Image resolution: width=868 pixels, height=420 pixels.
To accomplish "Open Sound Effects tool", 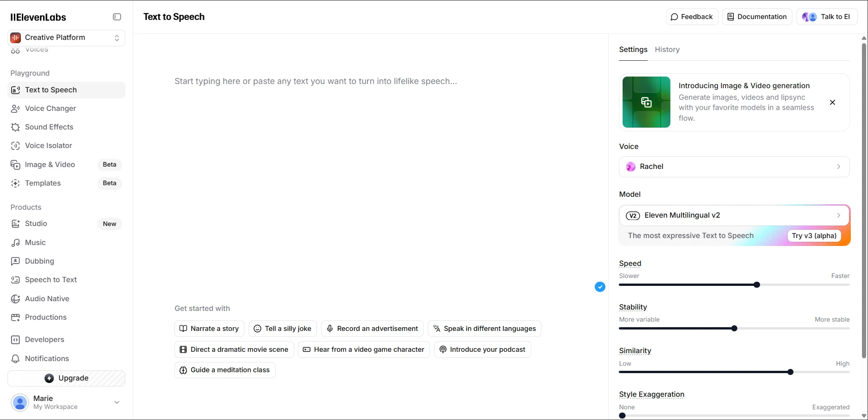I will click(66, 127).
